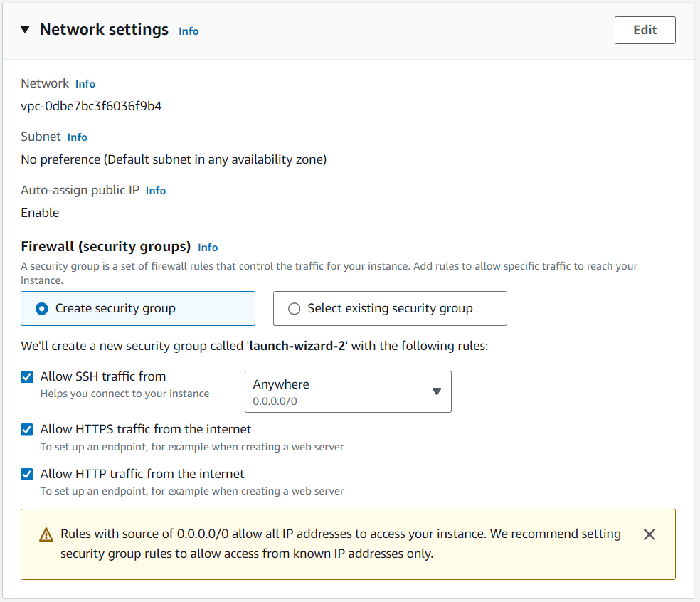Viewport: 700px width, 602px height.
Task: Open Info for Auto-assign public IP
Action: [x=155, y=190]
